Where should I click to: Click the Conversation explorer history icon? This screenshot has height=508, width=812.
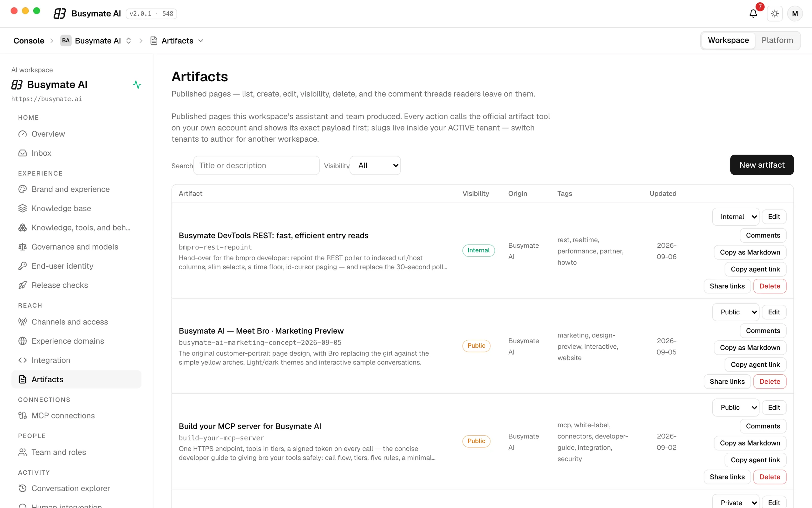tap(23, 488)
